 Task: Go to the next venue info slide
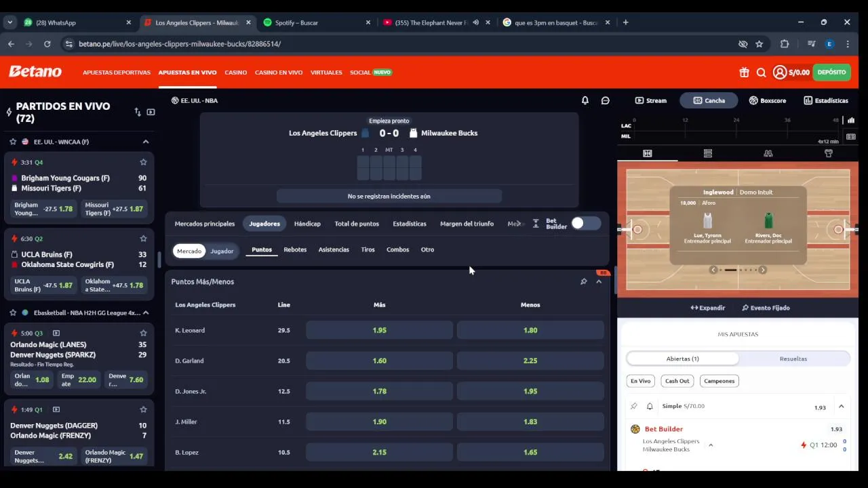click(x=763, y=270)
